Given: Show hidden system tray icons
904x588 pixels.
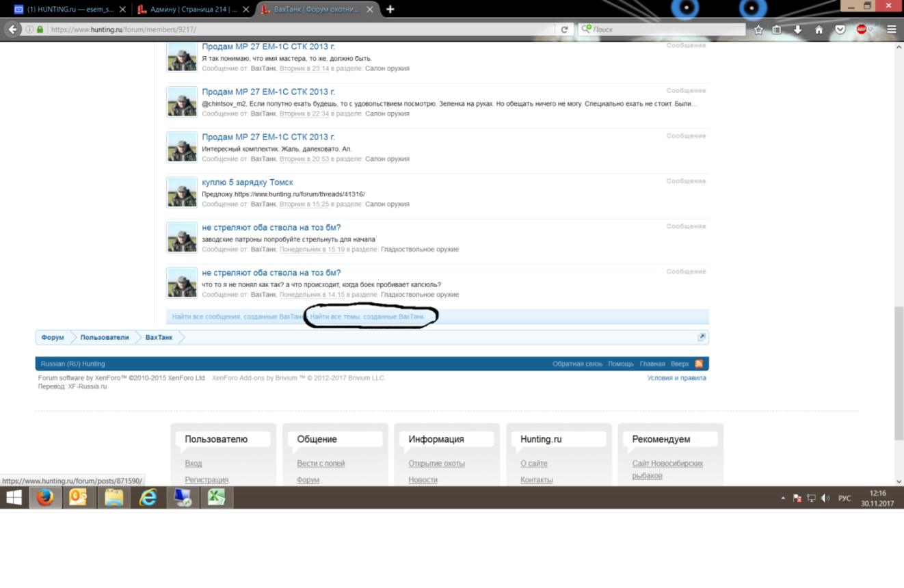Looking at the screenshot, I should 783,498.
